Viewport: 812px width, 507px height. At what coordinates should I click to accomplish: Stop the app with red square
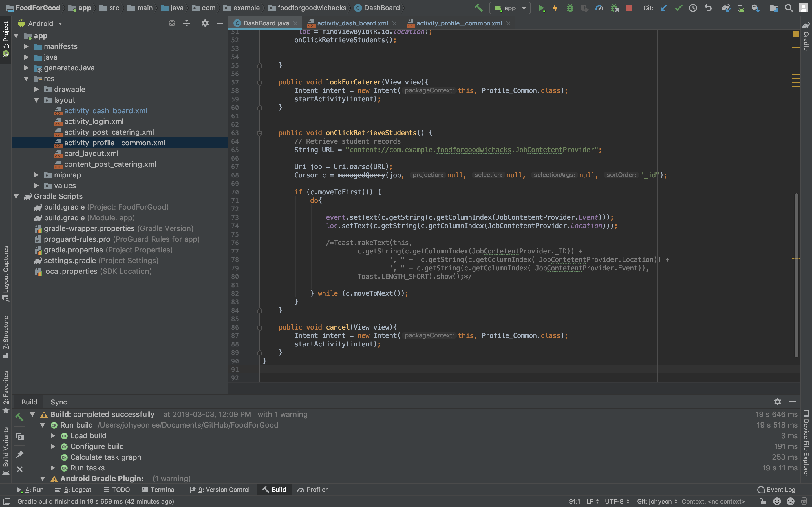point(628,8)
